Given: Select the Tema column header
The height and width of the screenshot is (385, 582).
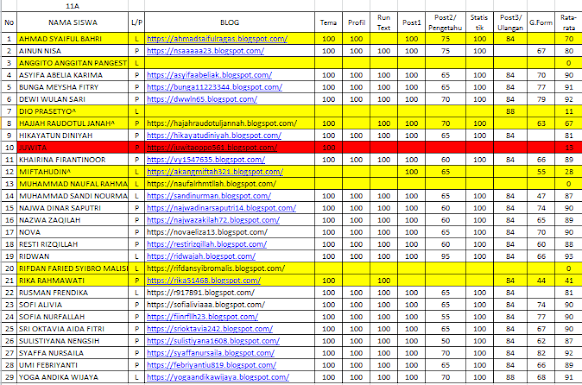Looking at the screenshot, I should [328, 22].
